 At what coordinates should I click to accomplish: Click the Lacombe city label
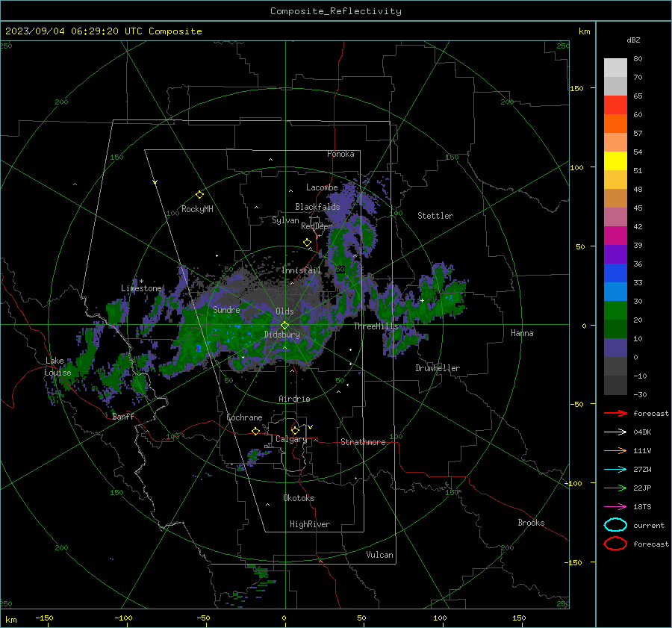point(322,187)
